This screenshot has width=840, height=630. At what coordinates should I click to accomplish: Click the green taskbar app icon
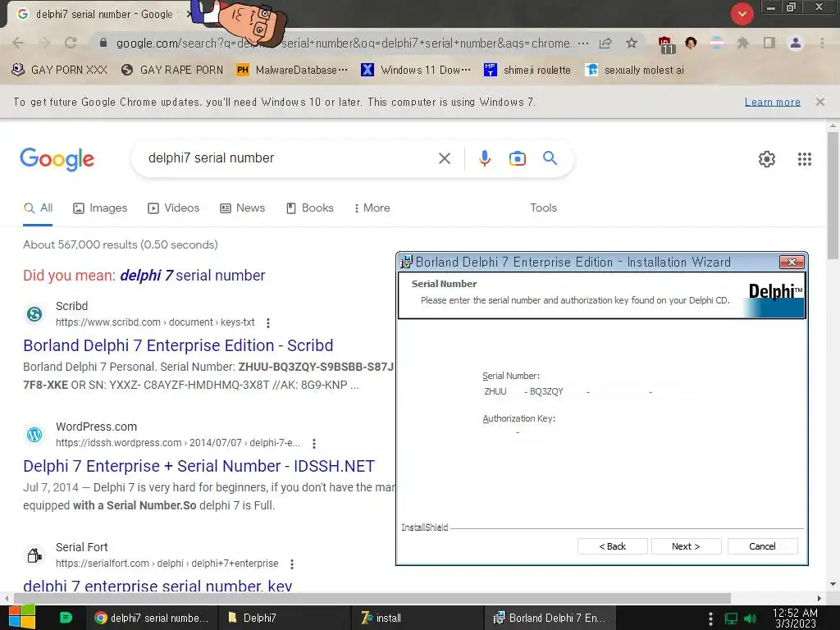point(66,618)
